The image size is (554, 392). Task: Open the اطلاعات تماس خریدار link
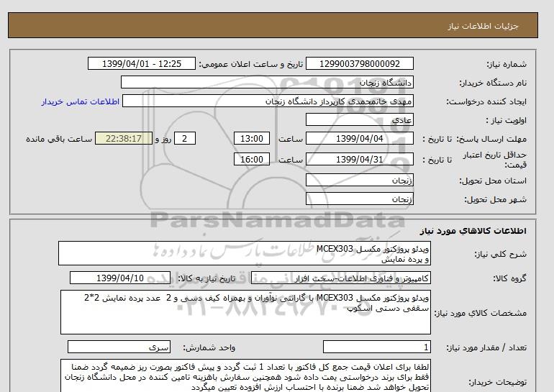[80, 101]
